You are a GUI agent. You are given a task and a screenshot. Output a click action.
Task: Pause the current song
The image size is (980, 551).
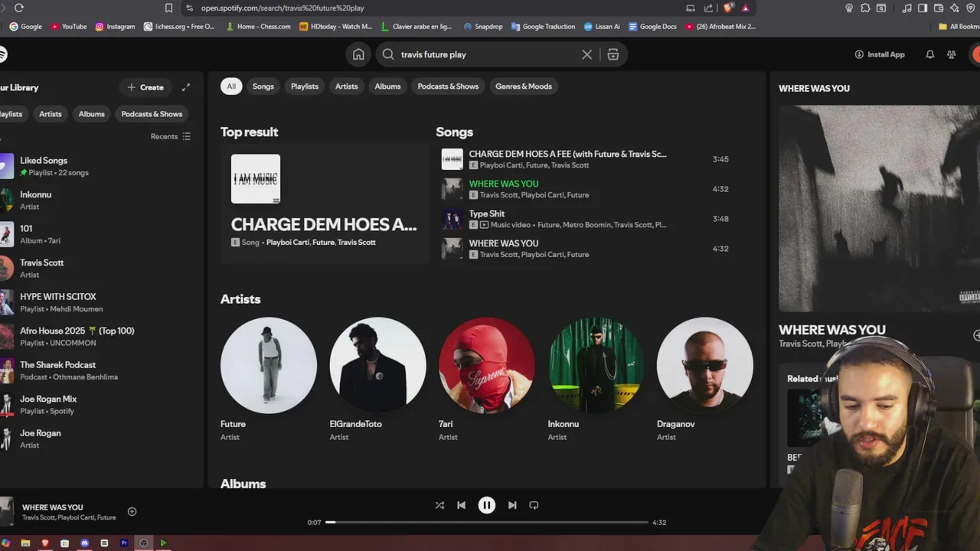(x=486, y=505)
